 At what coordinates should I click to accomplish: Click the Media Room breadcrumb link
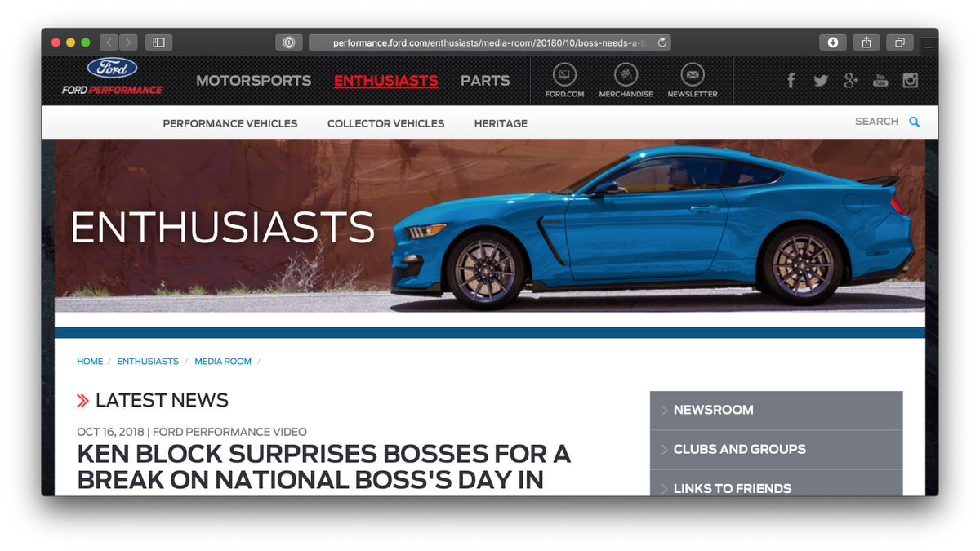pyautogui.click(x=223, y=362)
